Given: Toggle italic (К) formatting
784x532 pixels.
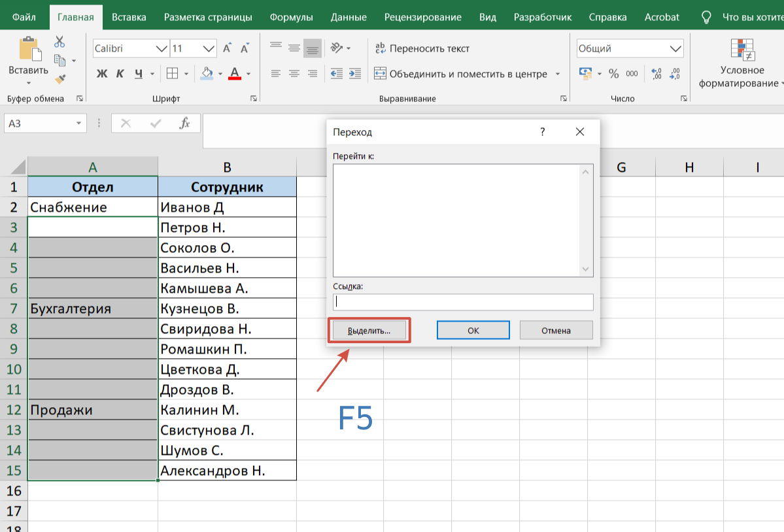Looking at the screenshot, I should [120, 74].
